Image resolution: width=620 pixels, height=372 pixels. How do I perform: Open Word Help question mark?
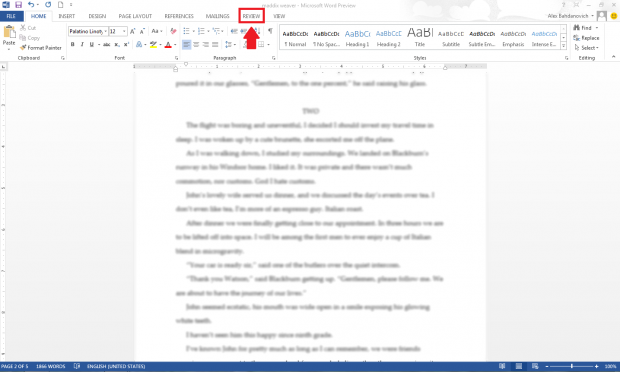563,5
